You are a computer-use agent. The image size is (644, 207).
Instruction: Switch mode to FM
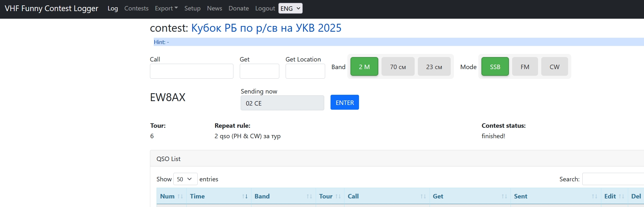pyautogui.click(x=525, y=67)
